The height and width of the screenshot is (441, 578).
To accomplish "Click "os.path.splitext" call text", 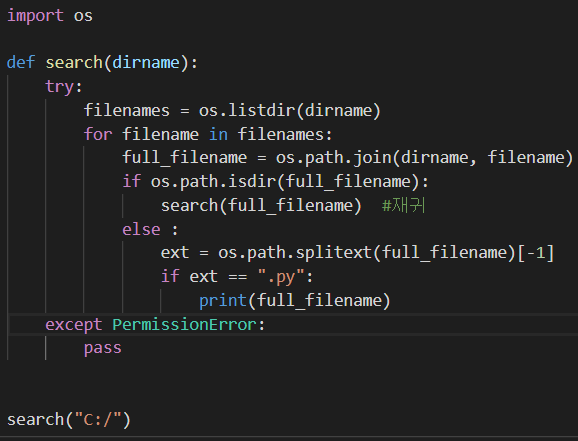I will [295, 253].
